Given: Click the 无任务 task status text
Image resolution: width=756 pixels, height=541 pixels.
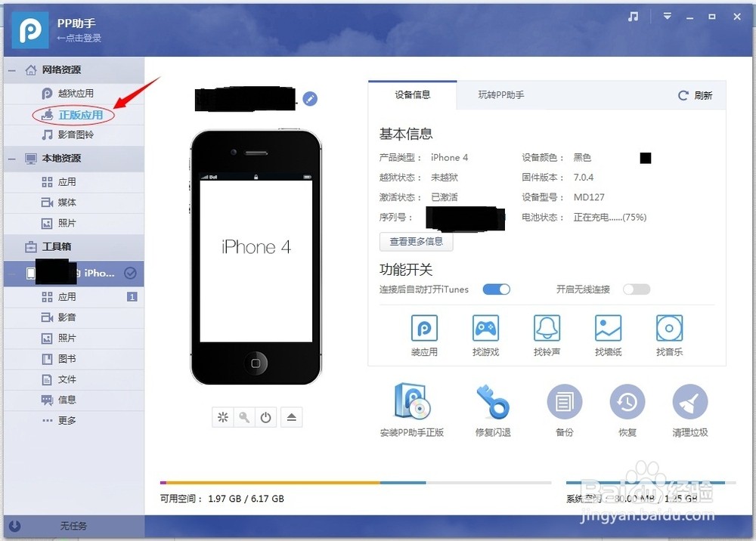Looking at the screenshot, I should 73,526.
